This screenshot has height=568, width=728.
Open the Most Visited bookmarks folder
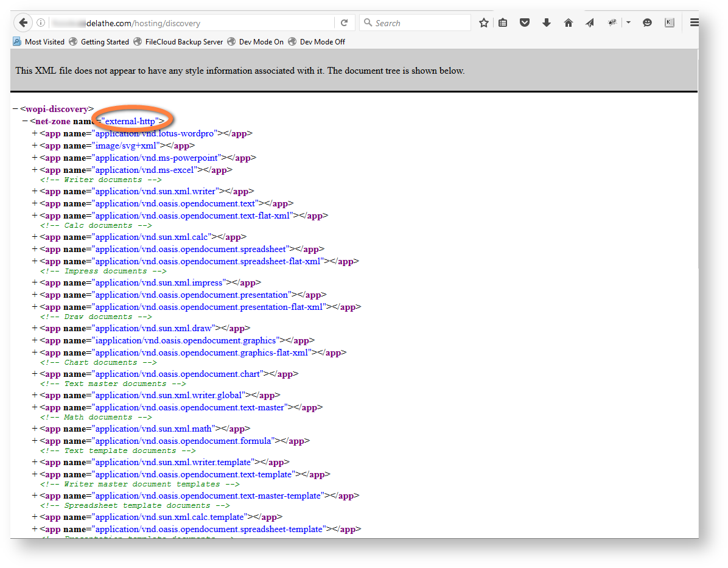(39, 42)
